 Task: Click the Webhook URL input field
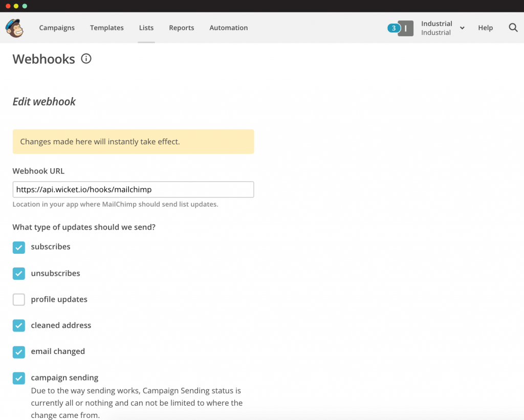[x=134, y=189]
